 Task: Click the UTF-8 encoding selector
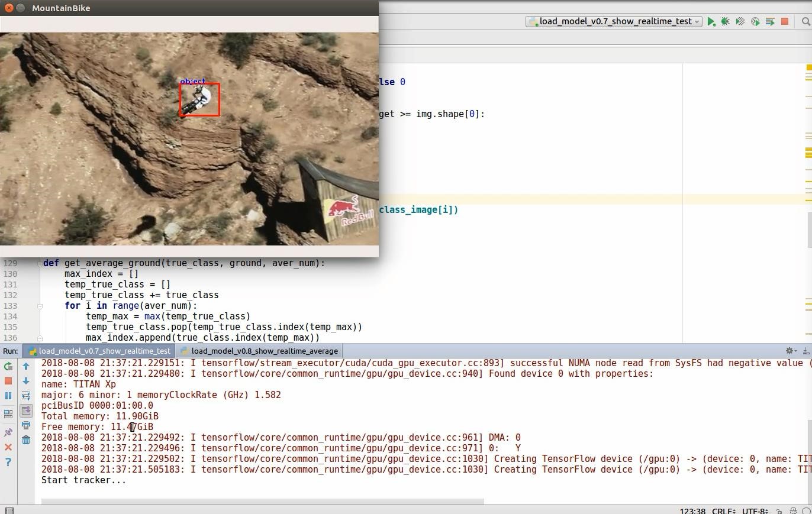point(752,511)
